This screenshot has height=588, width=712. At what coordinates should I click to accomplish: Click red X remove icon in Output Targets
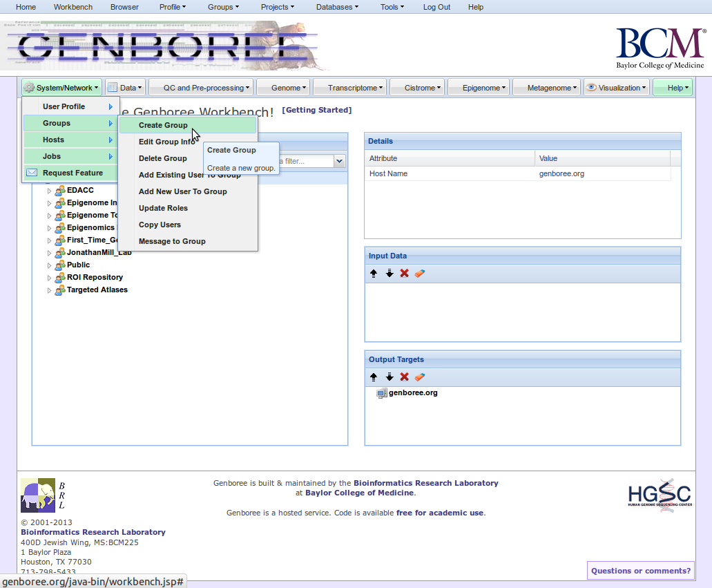(x=405, y=377)
